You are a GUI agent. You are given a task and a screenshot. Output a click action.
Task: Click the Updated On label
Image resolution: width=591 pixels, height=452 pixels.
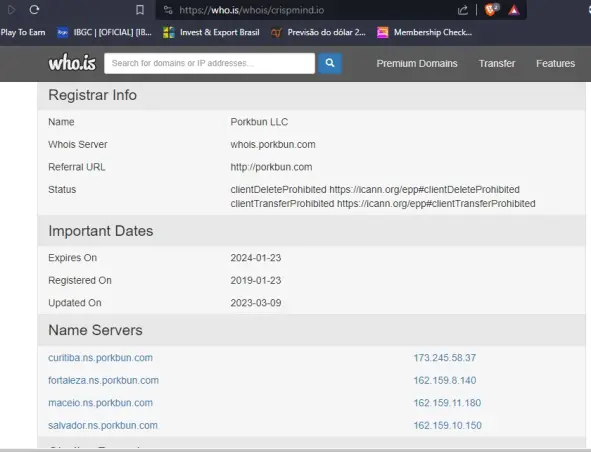(x=75, y=303)
